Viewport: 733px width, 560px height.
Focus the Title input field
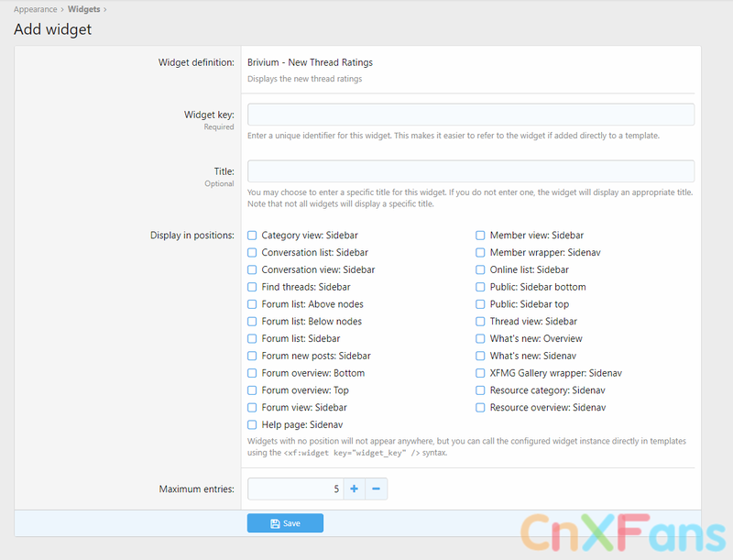[471, 171]
